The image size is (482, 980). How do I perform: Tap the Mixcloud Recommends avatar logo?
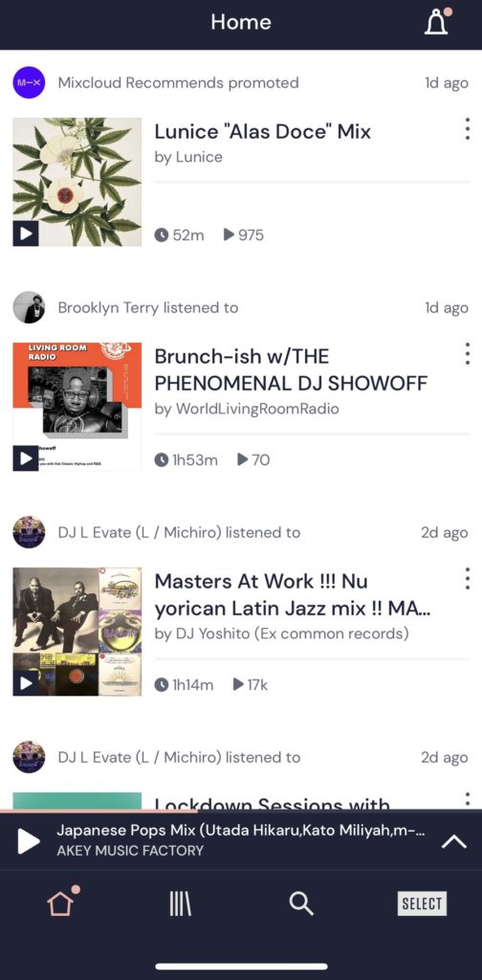point(29,82)
